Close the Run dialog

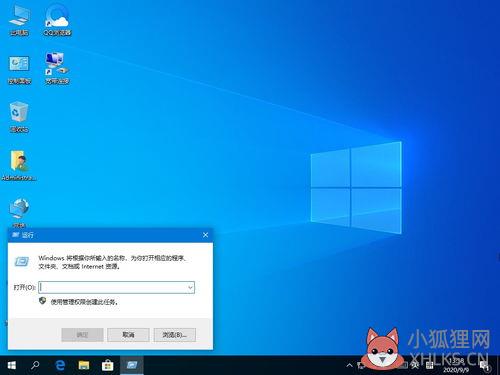[206, 235]
